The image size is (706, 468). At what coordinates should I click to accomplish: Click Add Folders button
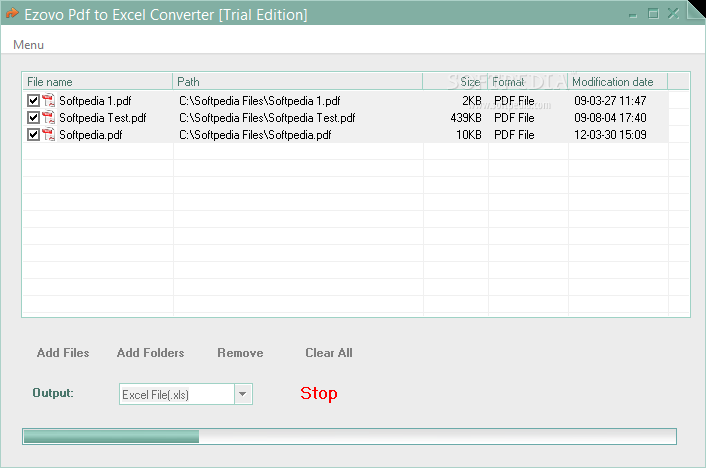click(150, 353)
